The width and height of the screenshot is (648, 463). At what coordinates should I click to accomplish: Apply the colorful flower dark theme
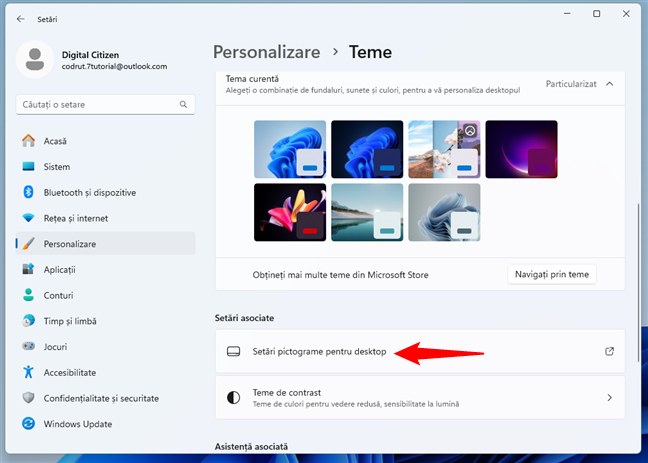click(x=290, y=212)
